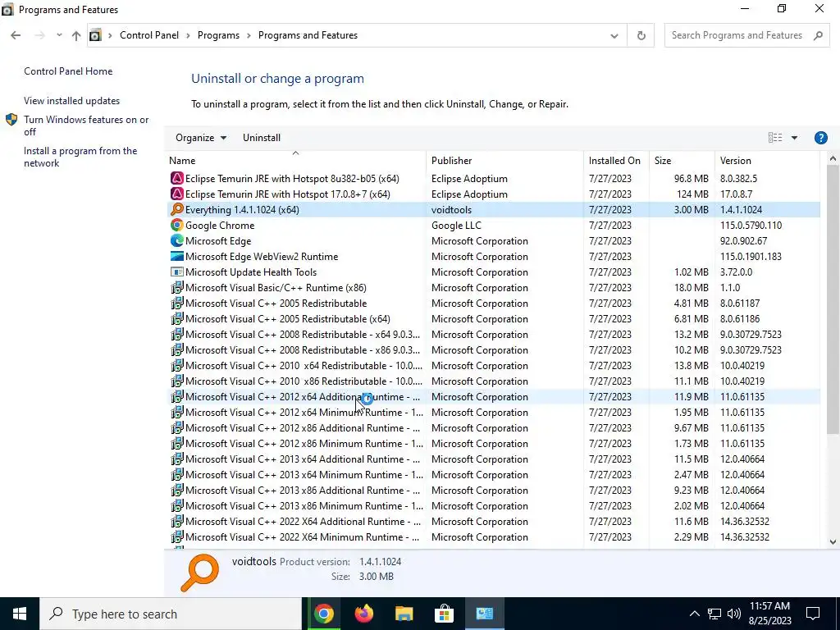840x630 pixels.
Task: Show hidden tray icons chevron
Action: 694,614
